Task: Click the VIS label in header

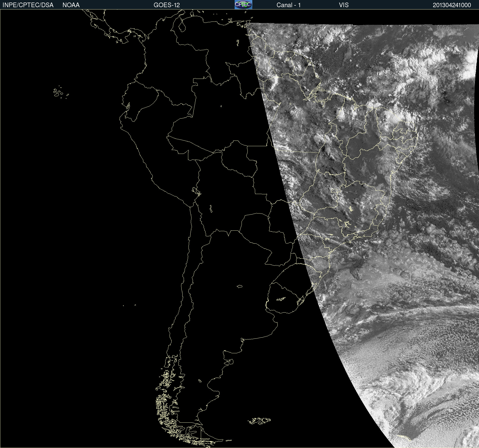Action: pos(344,5)
